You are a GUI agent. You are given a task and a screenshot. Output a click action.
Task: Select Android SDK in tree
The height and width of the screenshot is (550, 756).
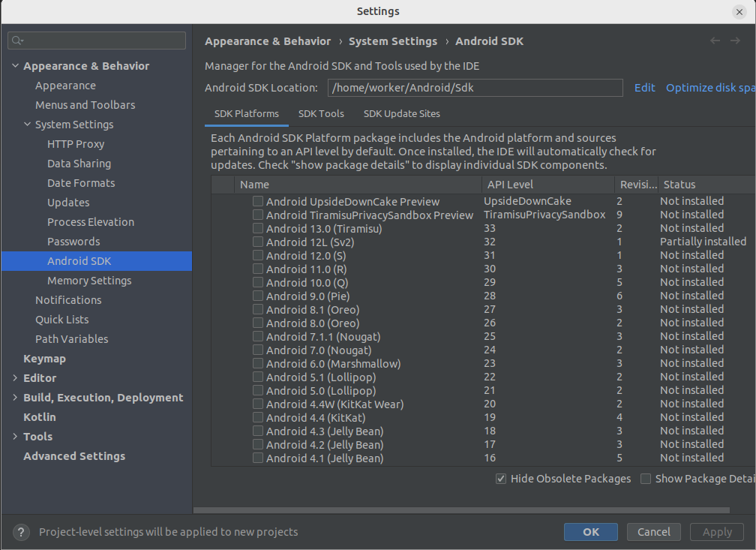tap(97, 261)
